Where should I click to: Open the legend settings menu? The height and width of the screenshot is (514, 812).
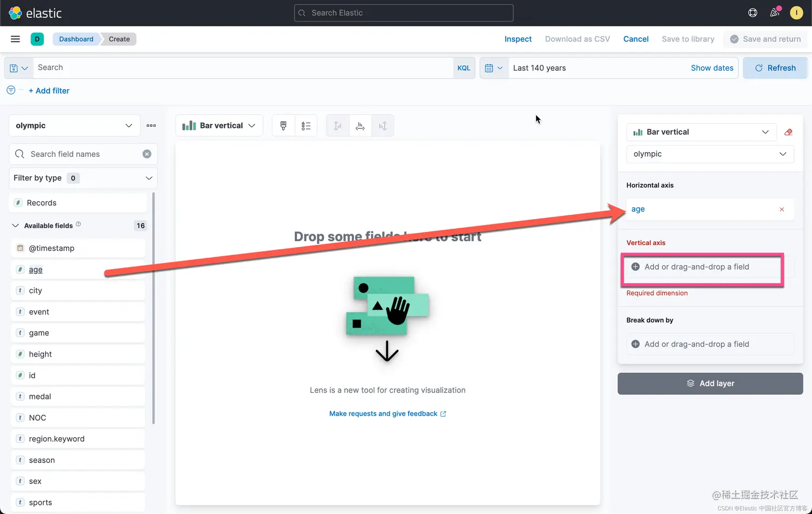(306, 126)
